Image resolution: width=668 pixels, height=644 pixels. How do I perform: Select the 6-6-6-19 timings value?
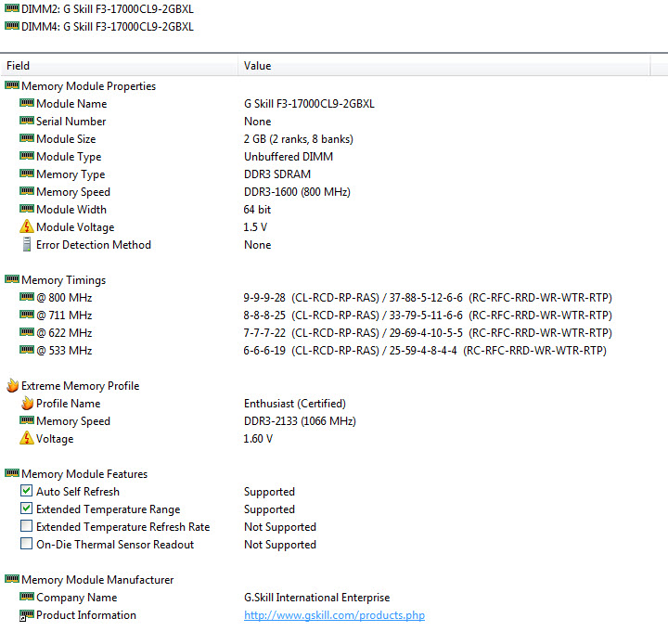[425, 351]
